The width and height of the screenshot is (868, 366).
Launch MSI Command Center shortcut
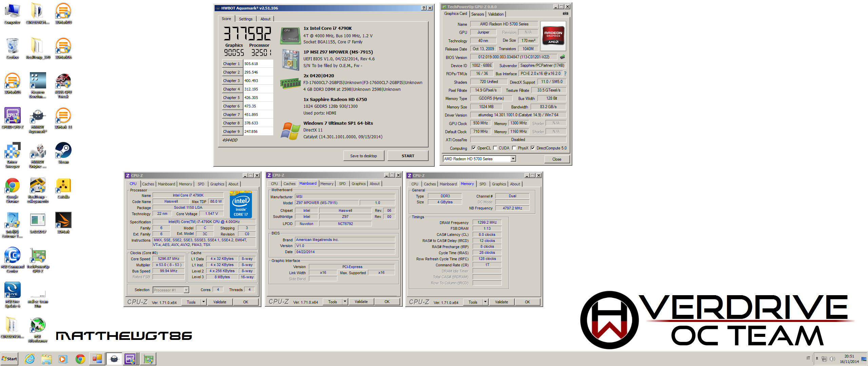click(12, 260)
